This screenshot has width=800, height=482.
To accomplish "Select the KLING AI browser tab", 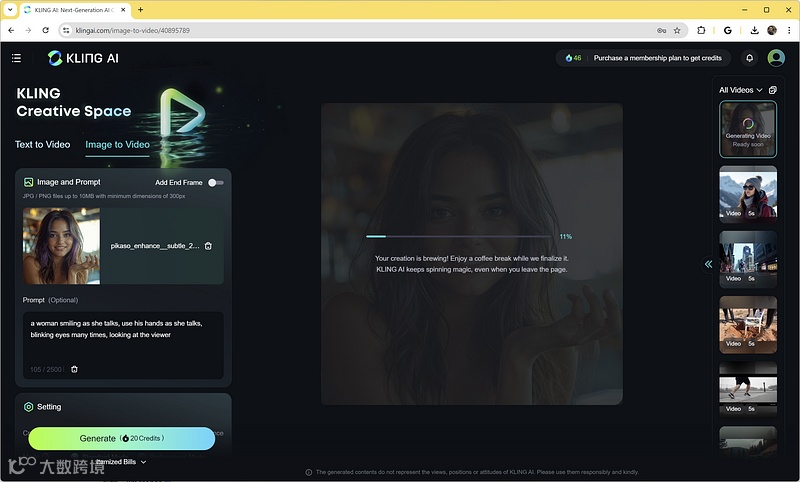I will (x=74, y=10).
